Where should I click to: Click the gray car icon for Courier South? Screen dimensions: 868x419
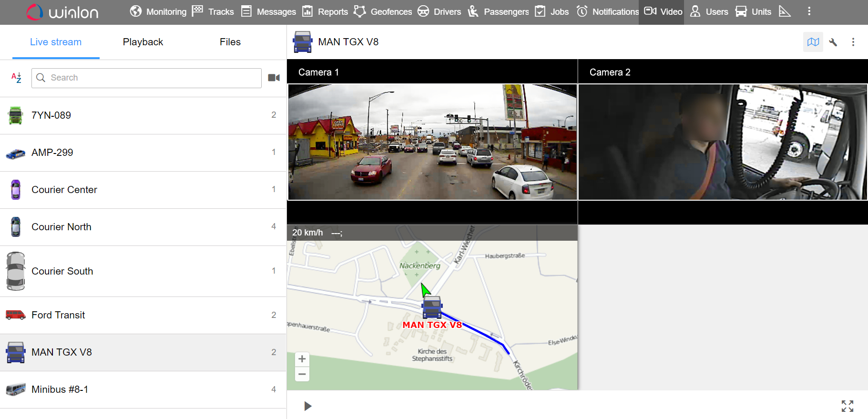16,271
